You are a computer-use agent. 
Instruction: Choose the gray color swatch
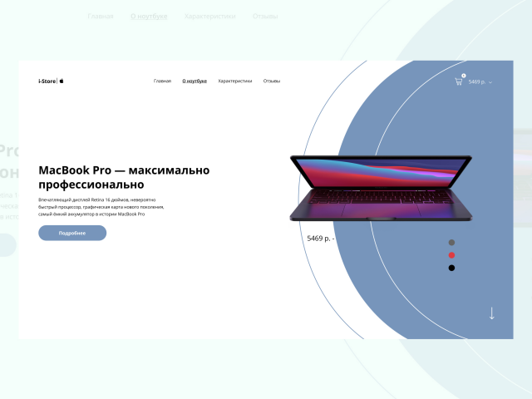pos(451,242)
